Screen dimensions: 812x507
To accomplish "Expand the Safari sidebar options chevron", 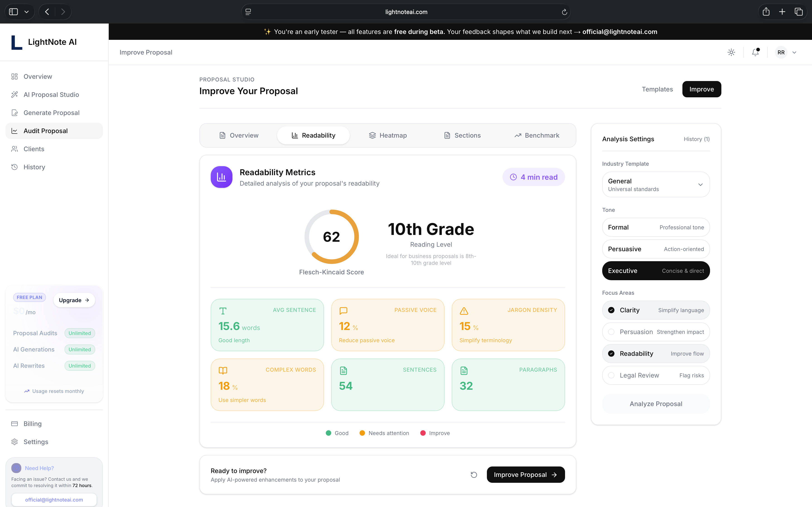I will click(x=27, y=12).
